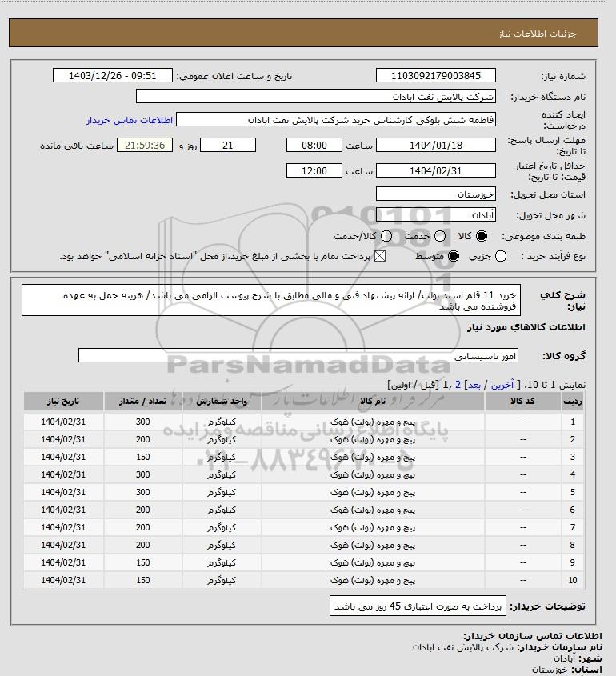Click the اطلاعات تماس سازمان خریدار heading

tap(533, 636)
